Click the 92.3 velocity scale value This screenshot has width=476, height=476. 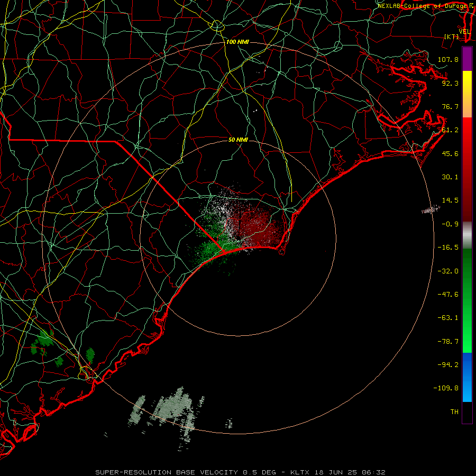(x=450, y=83)
